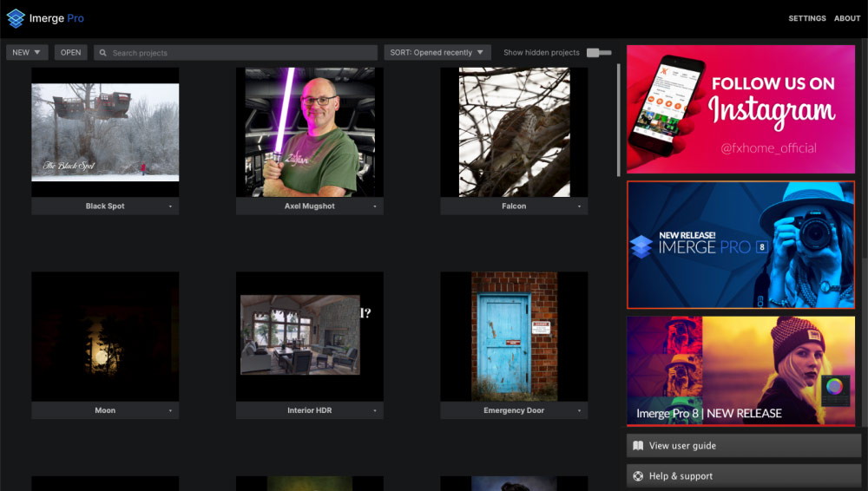Click the lifebuoy icon beside Help & support
Image resolution: width=868 pixels, height=491 pixels.
click(638, 476)
